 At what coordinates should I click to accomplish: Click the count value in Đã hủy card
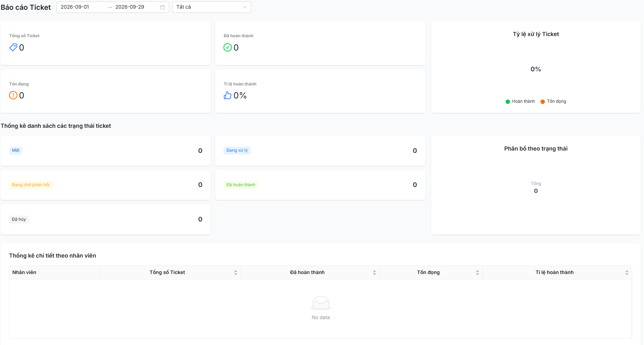pyautogui.click(x=200, y=220)
